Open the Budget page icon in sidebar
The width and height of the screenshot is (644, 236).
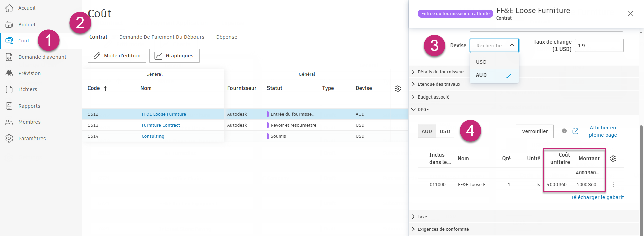click(9, 24)
